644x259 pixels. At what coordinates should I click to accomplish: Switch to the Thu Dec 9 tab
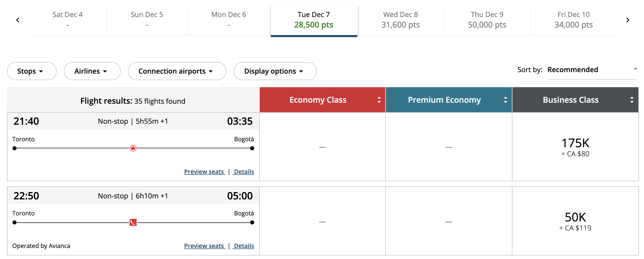click(487, 20)
